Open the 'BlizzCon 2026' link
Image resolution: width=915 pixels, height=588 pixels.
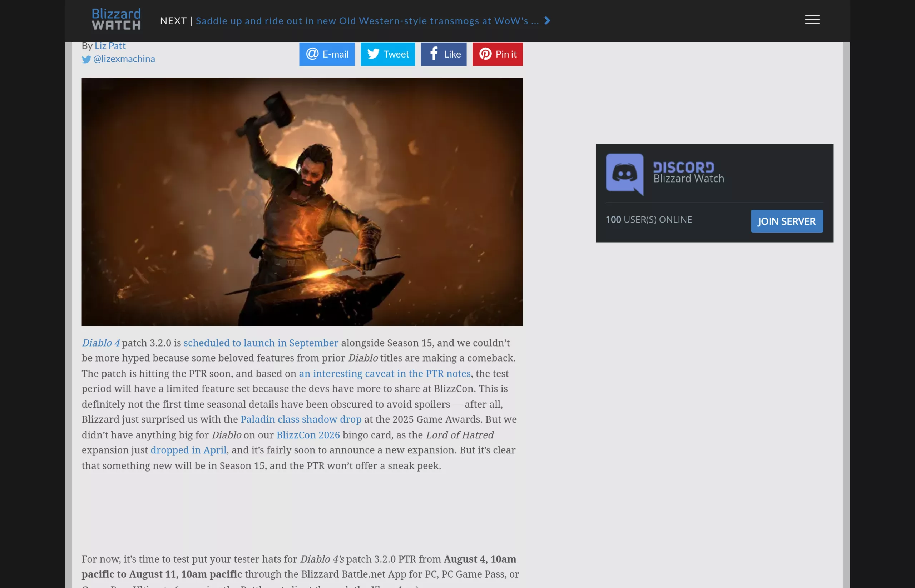[308, 435]
